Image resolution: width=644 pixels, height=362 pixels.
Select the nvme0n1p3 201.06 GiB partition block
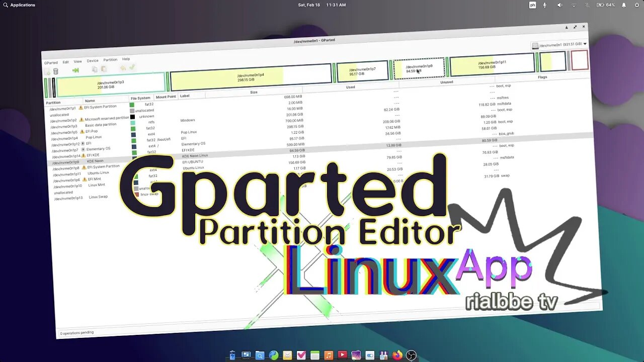111,84
